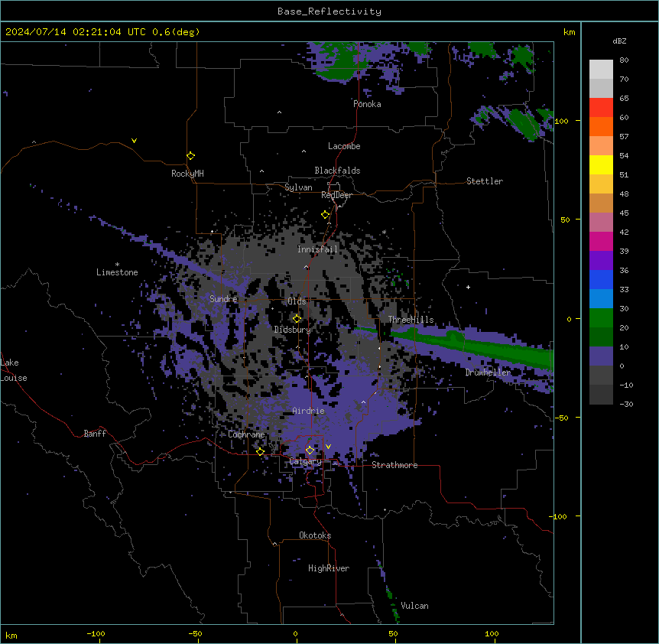Pick the orange 57-60 dBZ legend band
This screenshot has height=644, width=659.
[601, 126]
